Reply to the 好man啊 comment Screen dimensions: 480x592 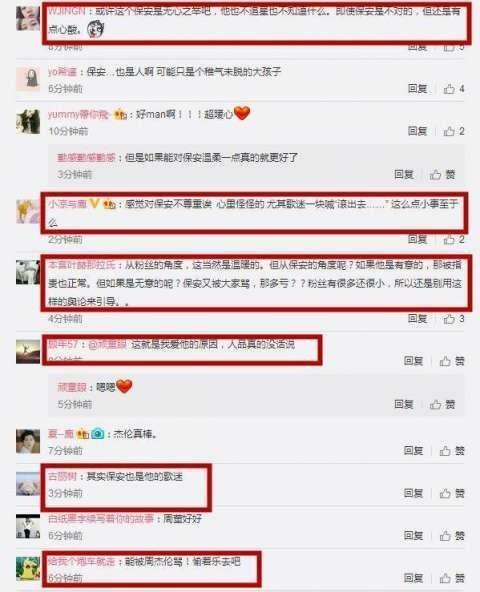pos(417,131)
